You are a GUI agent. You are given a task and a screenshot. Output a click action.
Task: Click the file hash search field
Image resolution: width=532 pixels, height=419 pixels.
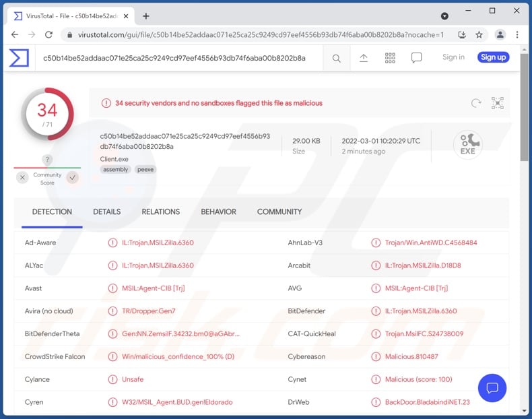(x=175, y=58)
